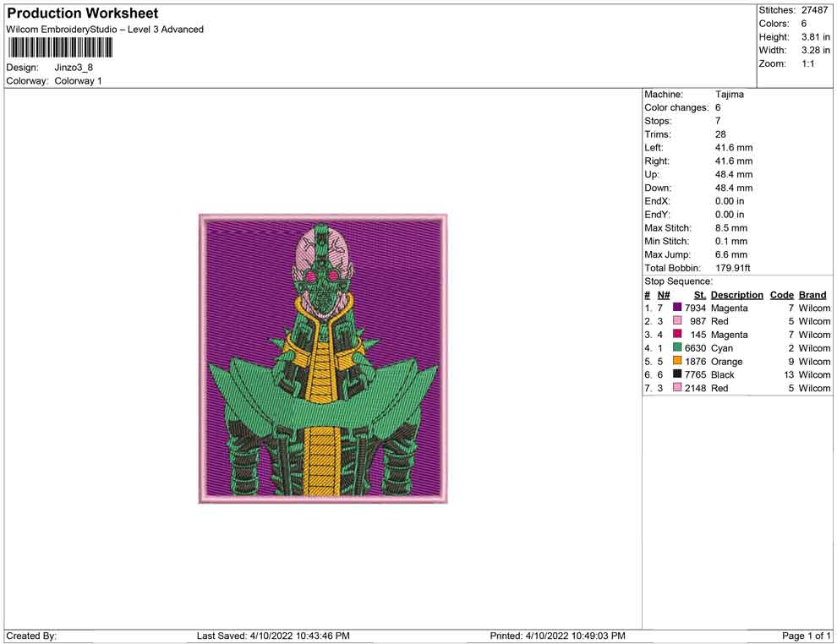Click the Black description in row 6
This screenshot has width=837, height=644.
(723, 374)
